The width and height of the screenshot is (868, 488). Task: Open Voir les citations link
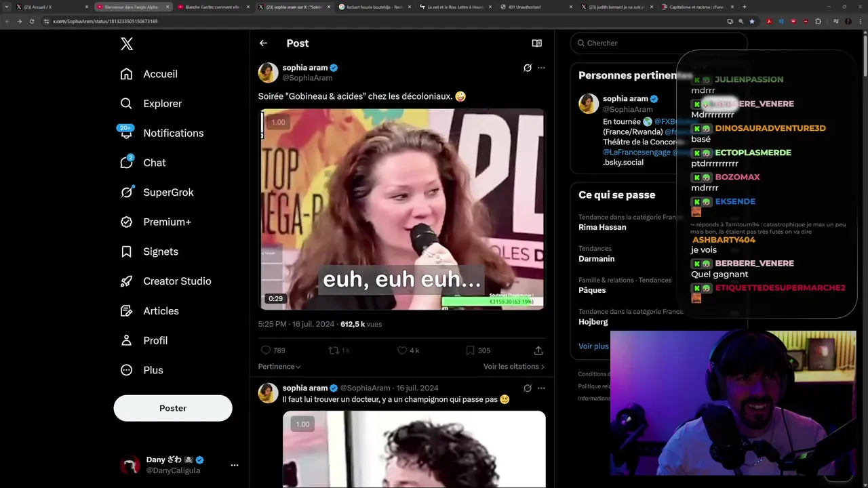514,367
